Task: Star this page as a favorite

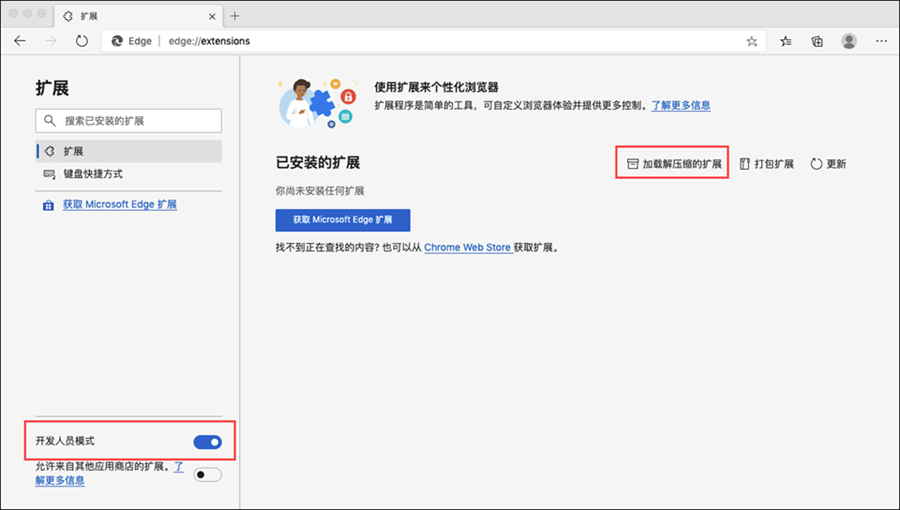Action: tap(752, 41)
